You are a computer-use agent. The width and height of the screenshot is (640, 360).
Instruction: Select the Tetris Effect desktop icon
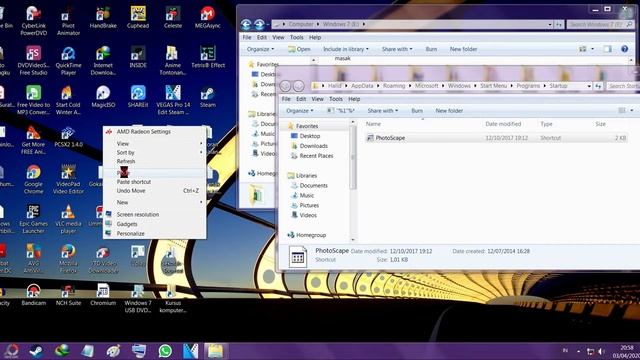pos(208,57)
